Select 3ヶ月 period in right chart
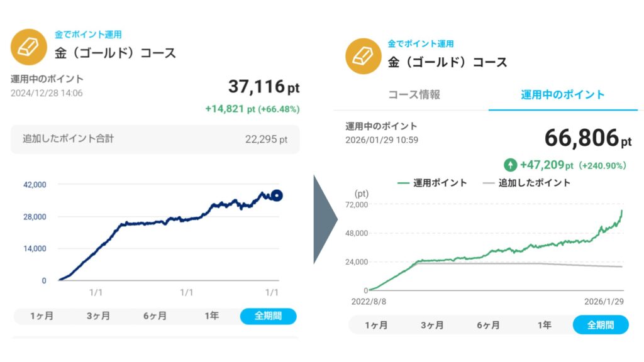The image size is (644, 362). (x=432, y=326)
